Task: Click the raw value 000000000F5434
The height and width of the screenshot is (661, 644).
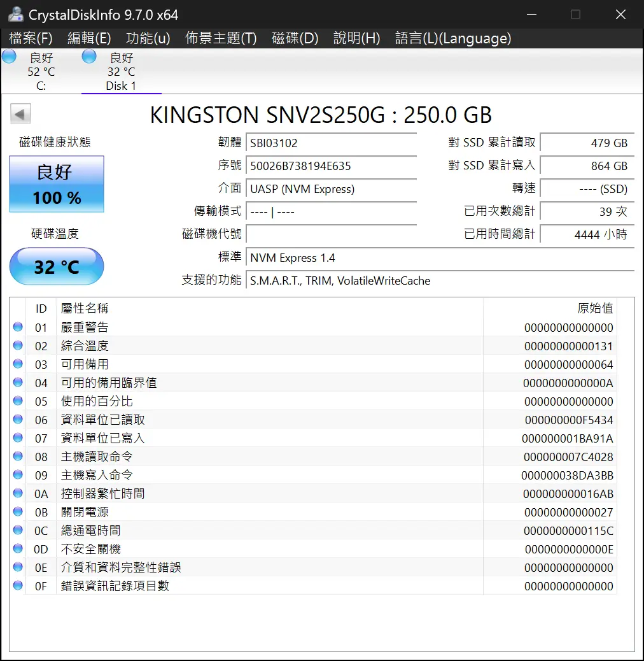Action: tap(569, 420)
